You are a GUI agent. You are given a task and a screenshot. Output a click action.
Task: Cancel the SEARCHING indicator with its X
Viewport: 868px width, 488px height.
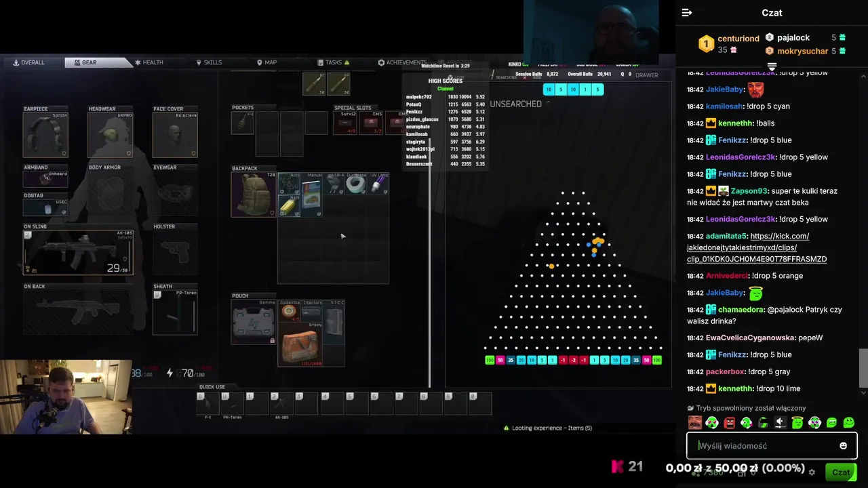(524, 77)
